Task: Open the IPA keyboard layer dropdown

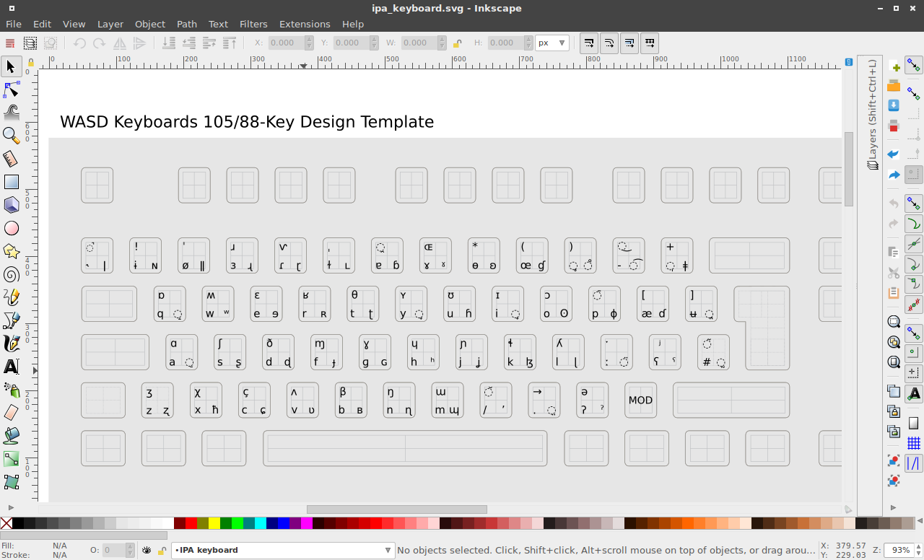Action: click(283, 550)
